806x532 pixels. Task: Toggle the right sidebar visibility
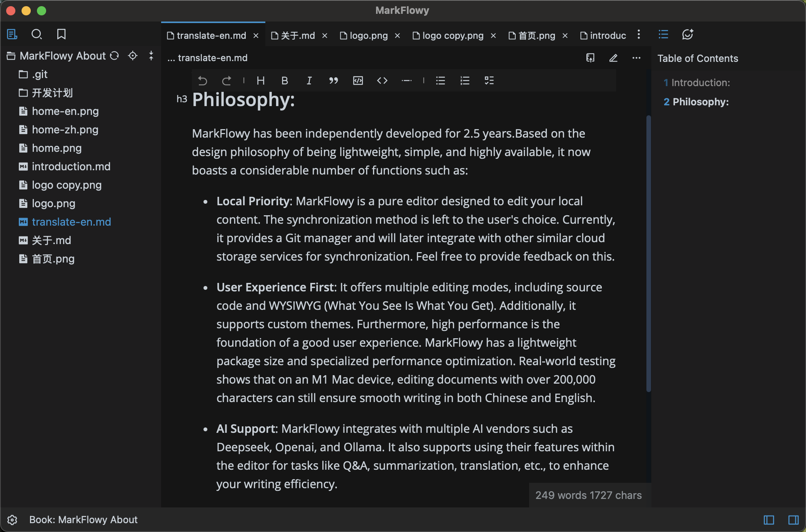(793, 520)
